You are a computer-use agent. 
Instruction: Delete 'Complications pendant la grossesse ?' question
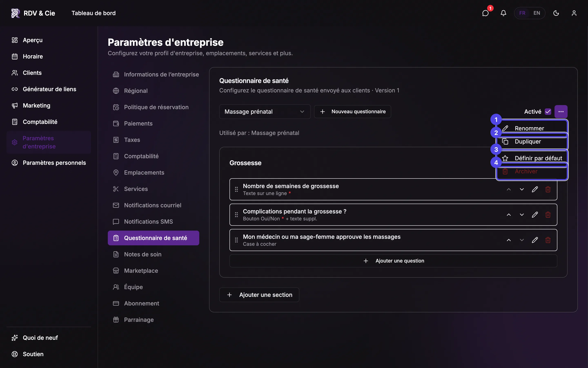(548, 215)
